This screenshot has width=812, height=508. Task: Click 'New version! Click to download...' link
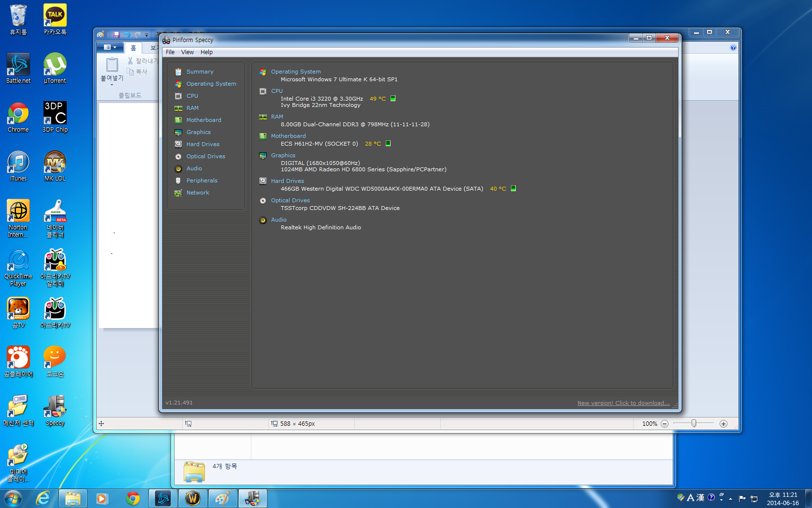pyautogui.click(x=623, y=403)
